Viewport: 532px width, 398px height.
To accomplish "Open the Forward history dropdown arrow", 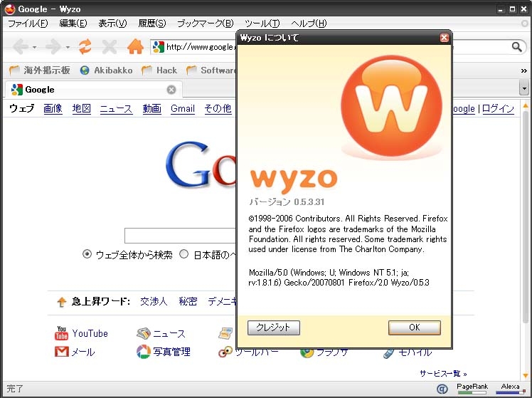I will 68,47.
